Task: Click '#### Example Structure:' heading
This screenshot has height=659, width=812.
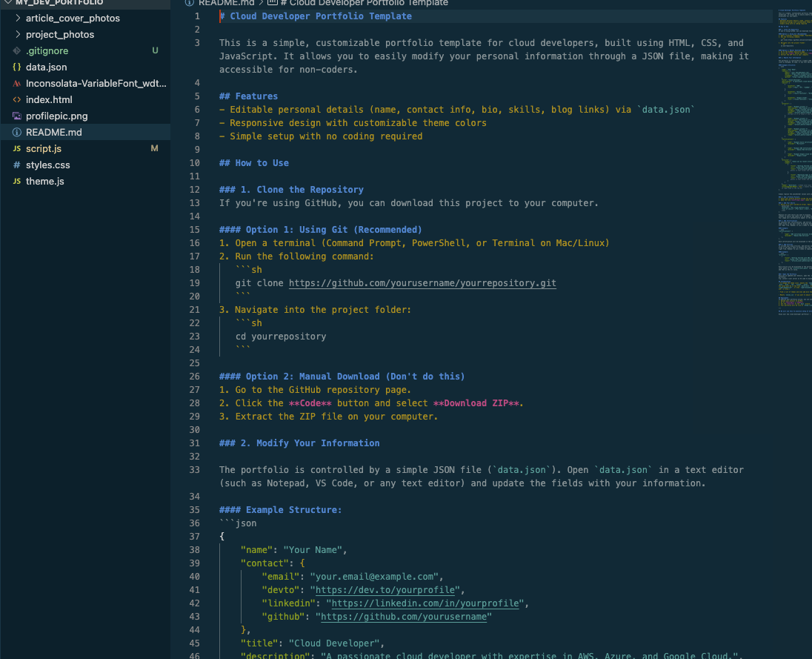Action: click(281, 510)
